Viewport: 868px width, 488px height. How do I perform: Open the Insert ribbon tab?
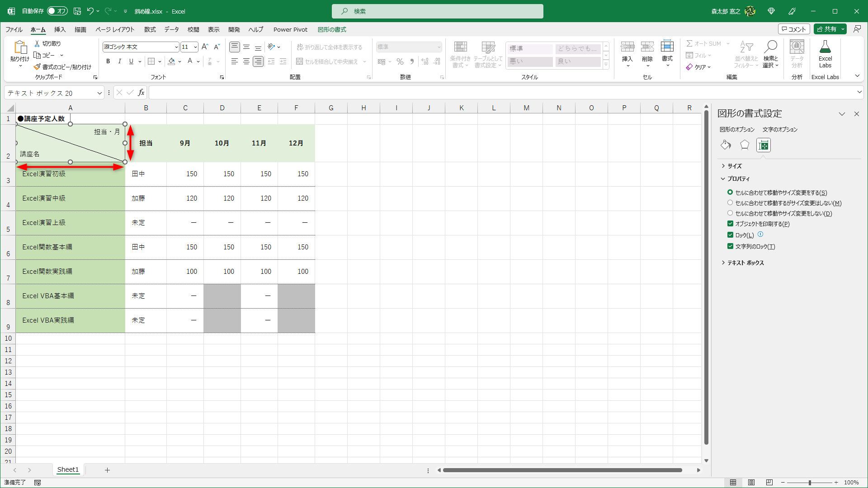[x=60, y=29]
